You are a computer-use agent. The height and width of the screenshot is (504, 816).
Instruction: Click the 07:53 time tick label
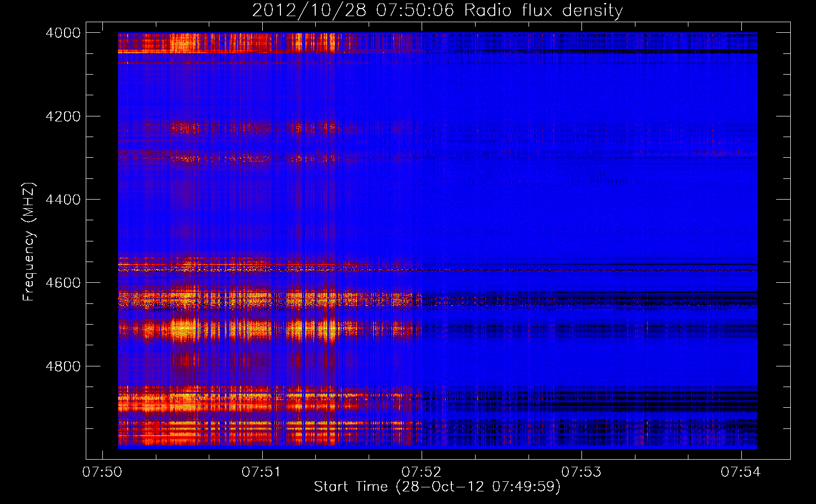click(581, 472)
